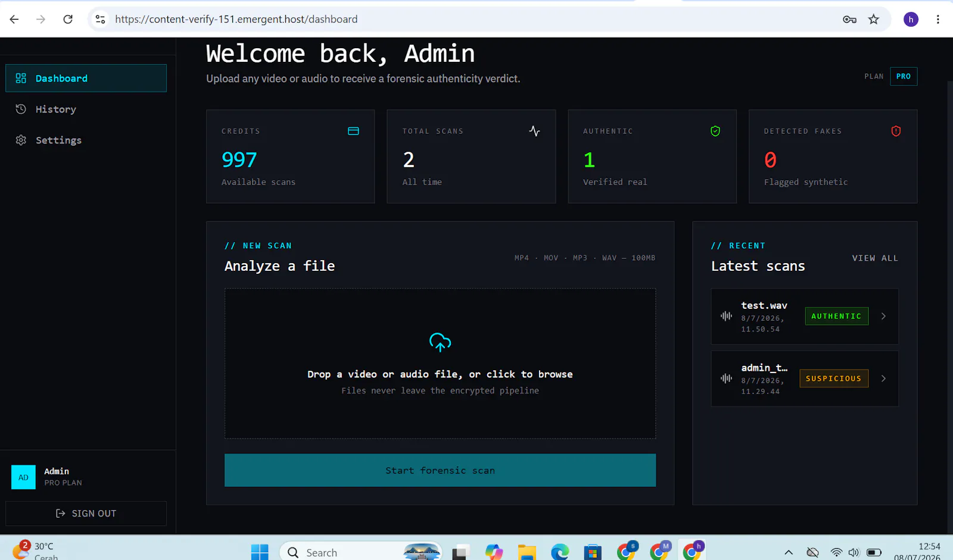Click the taskbar battery icon
953x560 pixels.
pyautogui.click(x=874, y=552)
